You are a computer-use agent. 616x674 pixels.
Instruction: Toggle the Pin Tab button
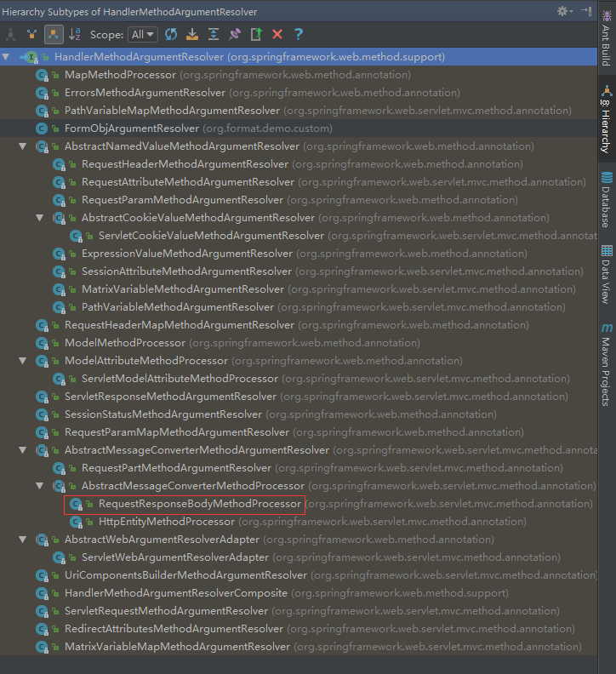pyautogui.click(x=235, y=34)
